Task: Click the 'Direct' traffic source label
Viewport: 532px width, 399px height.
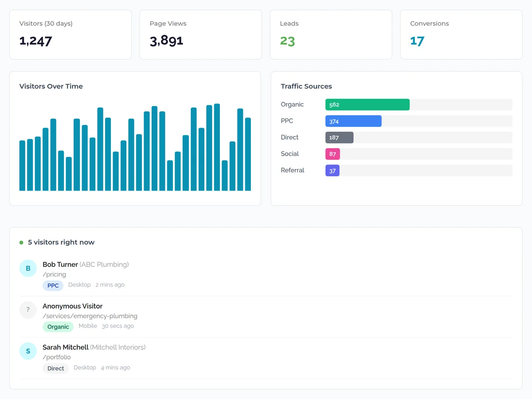Action: tap(289, 137)
